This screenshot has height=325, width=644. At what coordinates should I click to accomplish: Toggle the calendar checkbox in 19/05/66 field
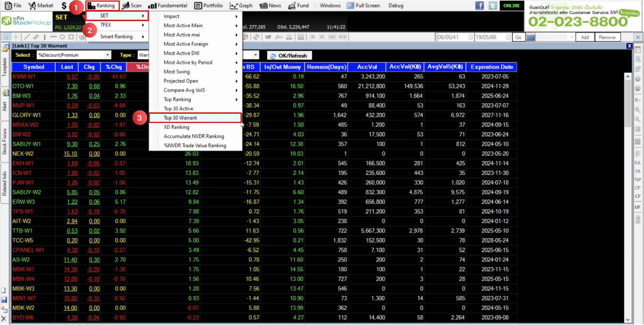click(508, 37)
